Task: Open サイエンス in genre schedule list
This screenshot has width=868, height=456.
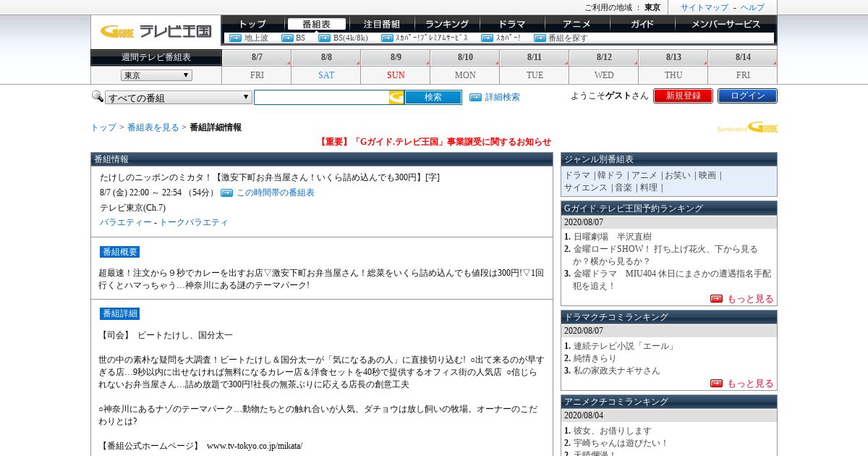Action: (586, 187)
